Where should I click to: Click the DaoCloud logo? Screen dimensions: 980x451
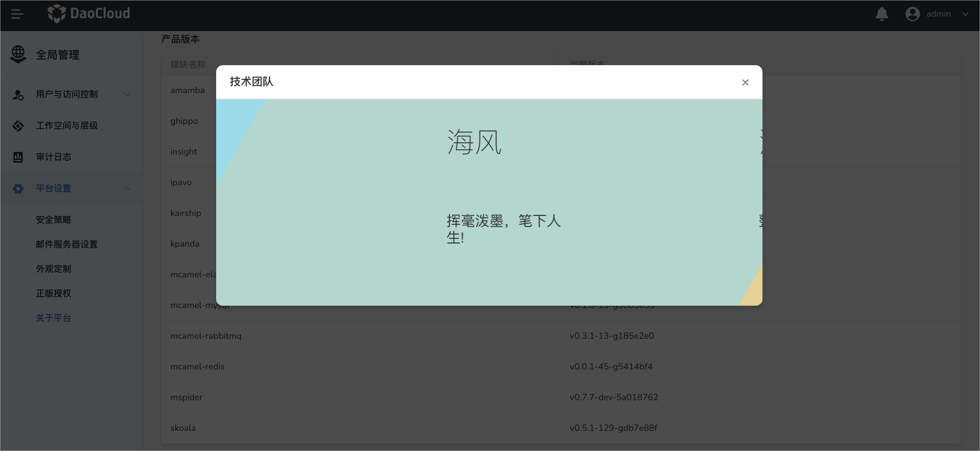pos(89,14)
